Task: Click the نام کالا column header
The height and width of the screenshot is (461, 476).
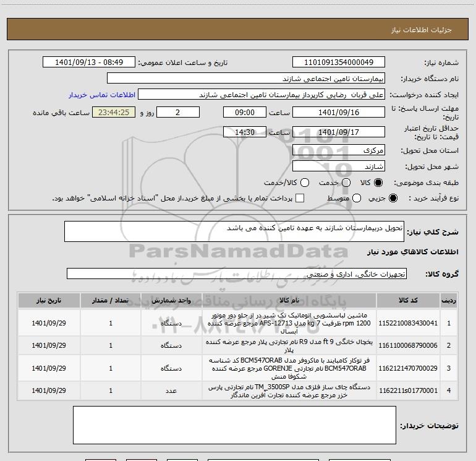Action: [x=289, y=300]
